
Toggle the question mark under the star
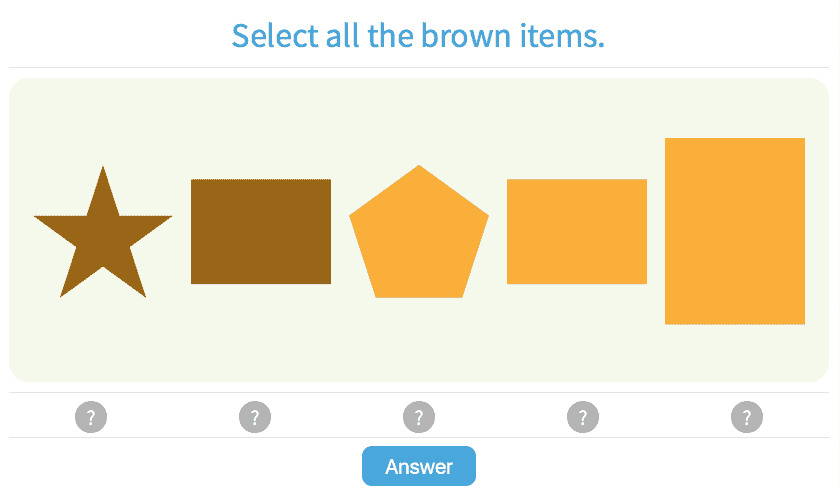coord(91,417)
